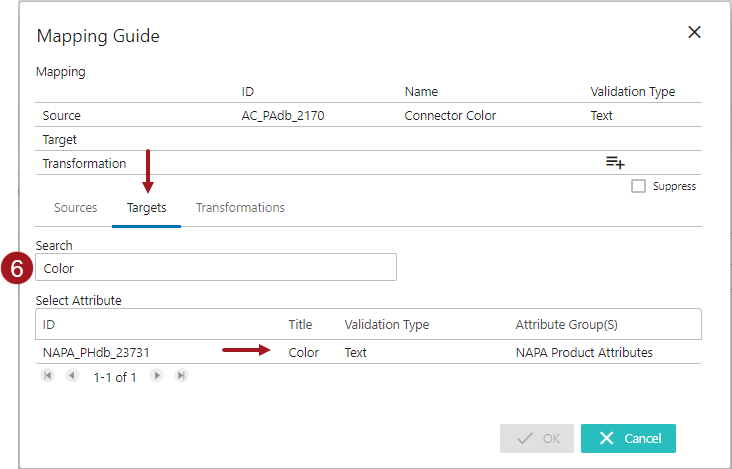Select the Transformations tab

pos(240,208)
